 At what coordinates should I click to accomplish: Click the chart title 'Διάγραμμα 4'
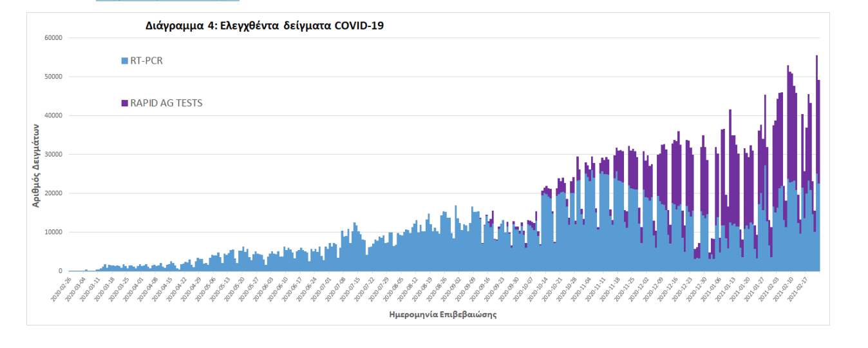point(265,26)
